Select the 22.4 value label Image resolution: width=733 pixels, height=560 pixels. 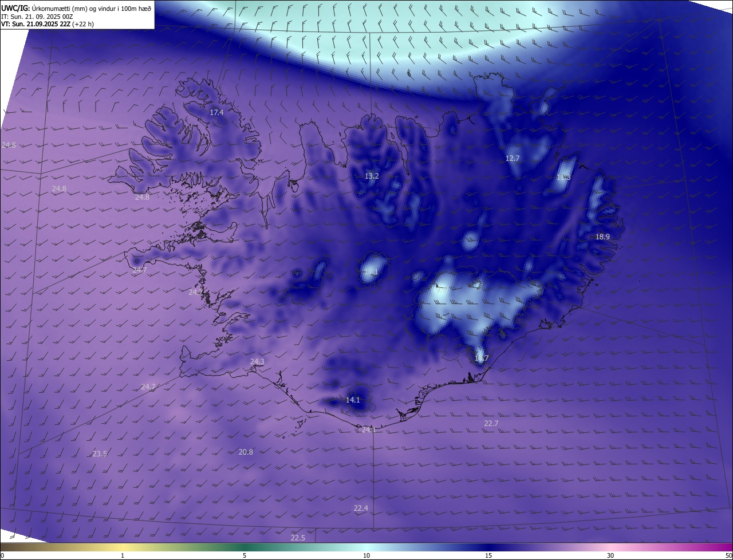(361, 508)
